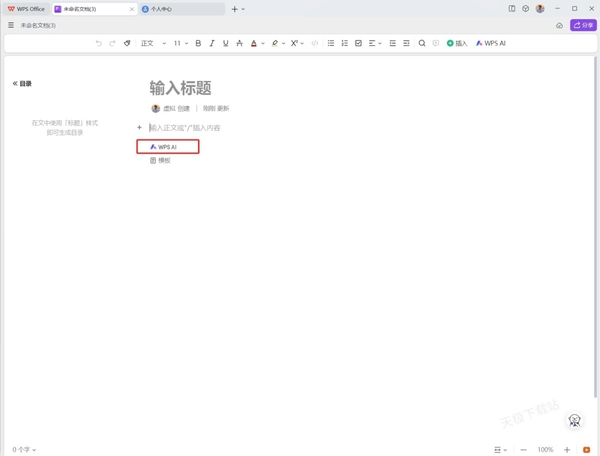Viewport: 600px width, 456px height.
Task: Insert a bulleted list
Action: click(331, 43)
